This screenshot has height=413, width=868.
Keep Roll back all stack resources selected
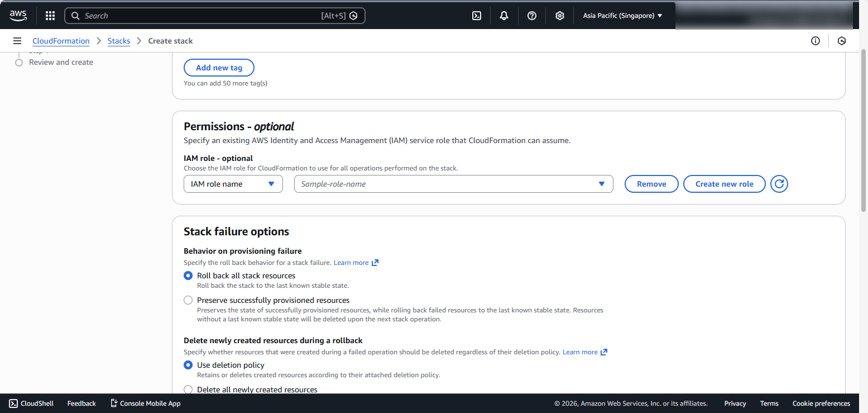(188, 276)
